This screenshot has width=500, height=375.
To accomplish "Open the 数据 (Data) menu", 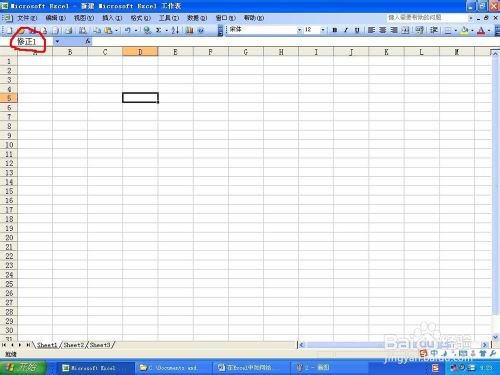I will tap(197, 18).
